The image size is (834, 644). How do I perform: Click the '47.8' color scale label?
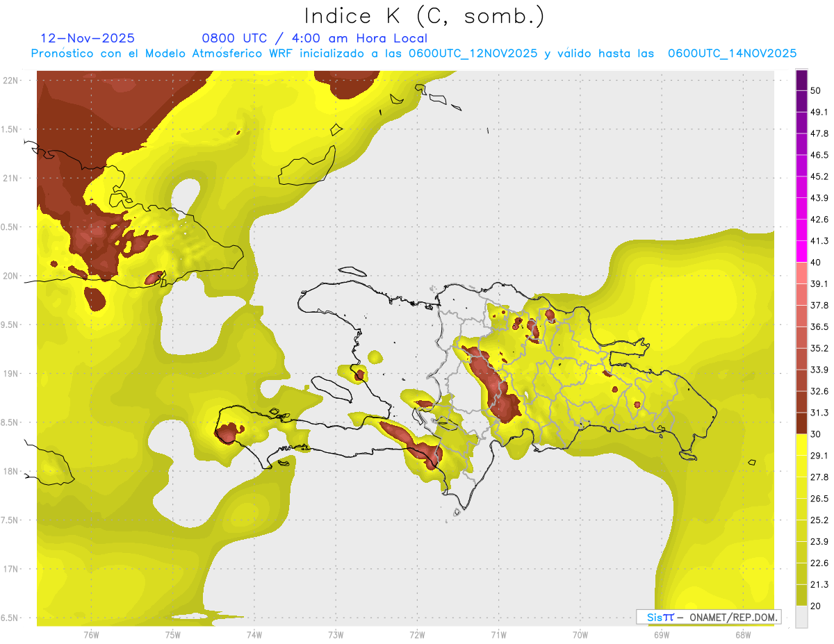pyautogui.click(x=819, y=133)
